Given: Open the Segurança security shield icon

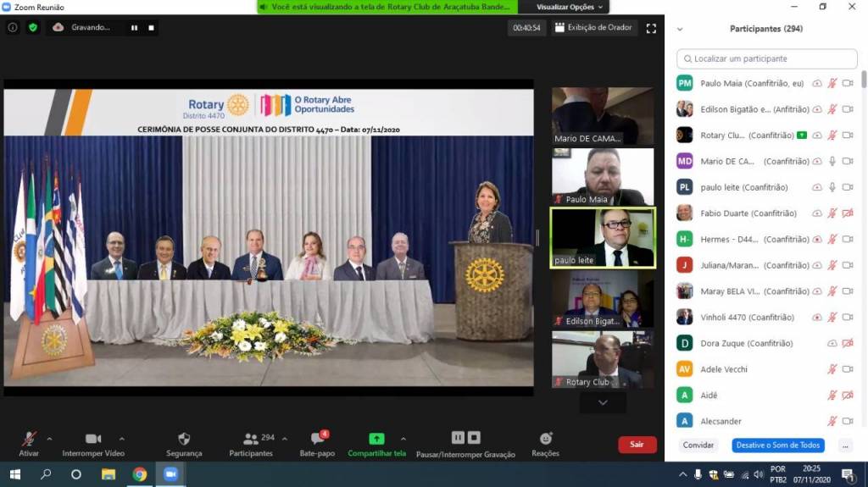Looking at the screenshot, I should click(x=184, y=439).
